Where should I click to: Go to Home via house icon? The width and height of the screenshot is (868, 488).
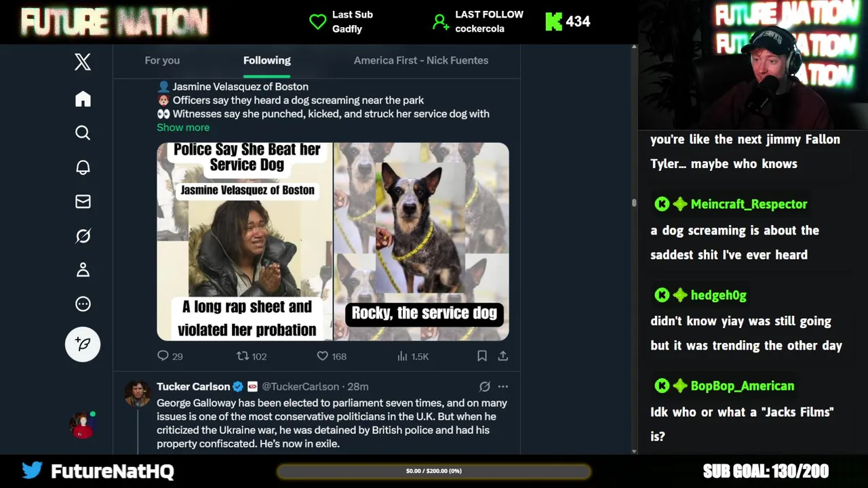pyautogui.click(x=83, y=99)
